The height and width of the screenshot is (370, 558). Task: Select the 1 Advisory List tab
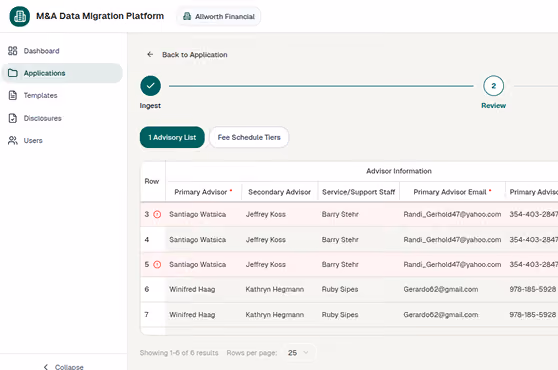tap(172, 137)
